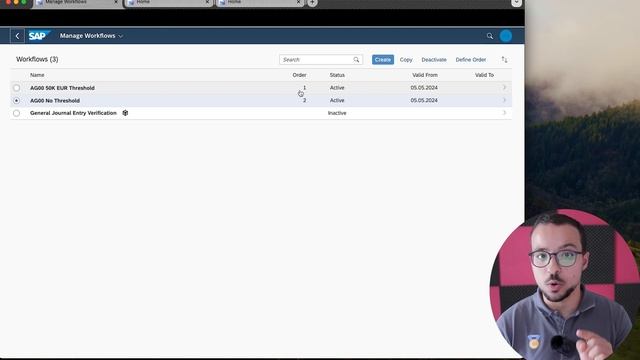Click the search icon in workflows search field
The height and width of the screenshot is (360, 640).
click(x=356, y=60)
